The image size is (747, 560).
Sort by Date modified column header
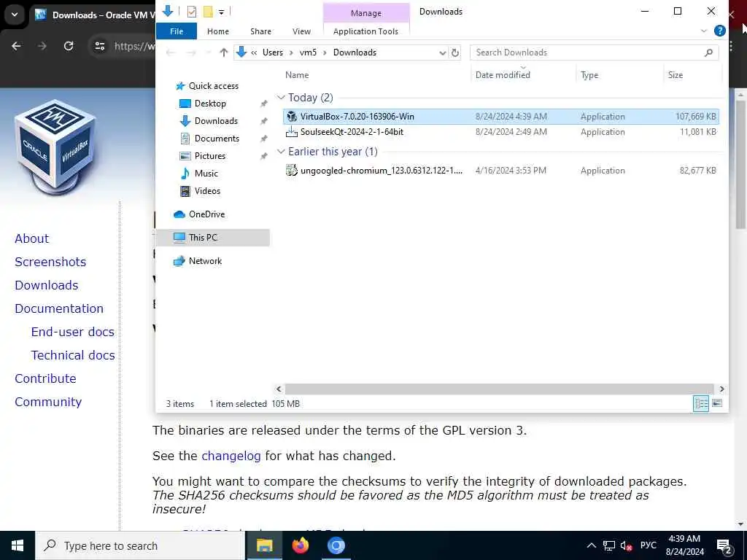point(523,75)
